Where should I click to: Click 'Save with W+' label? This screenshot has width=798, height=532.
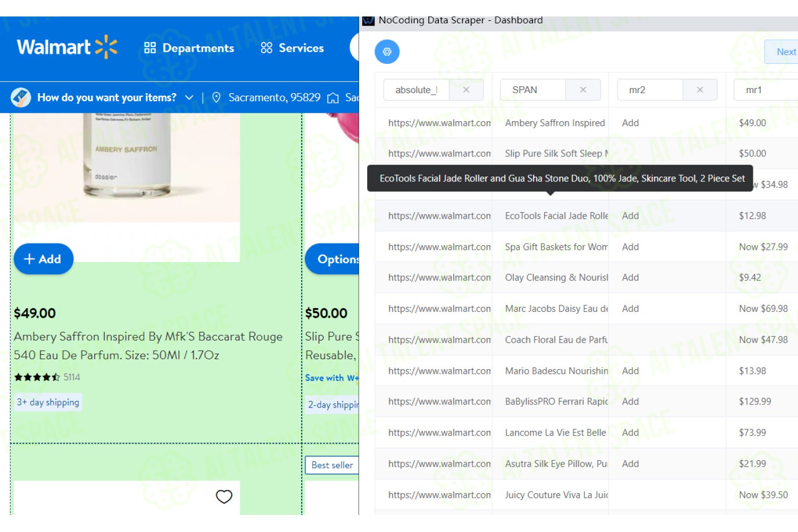point(331,378)
